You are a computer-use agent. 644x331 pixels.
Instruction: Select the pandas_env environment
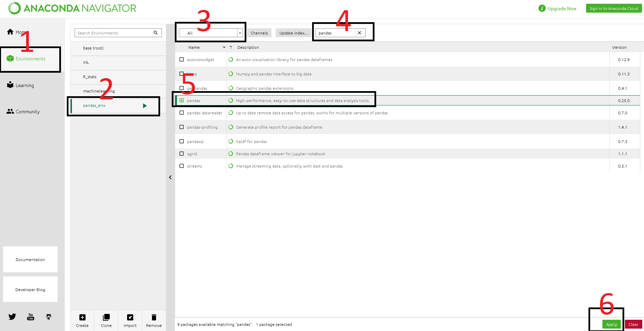click(118, 105)
